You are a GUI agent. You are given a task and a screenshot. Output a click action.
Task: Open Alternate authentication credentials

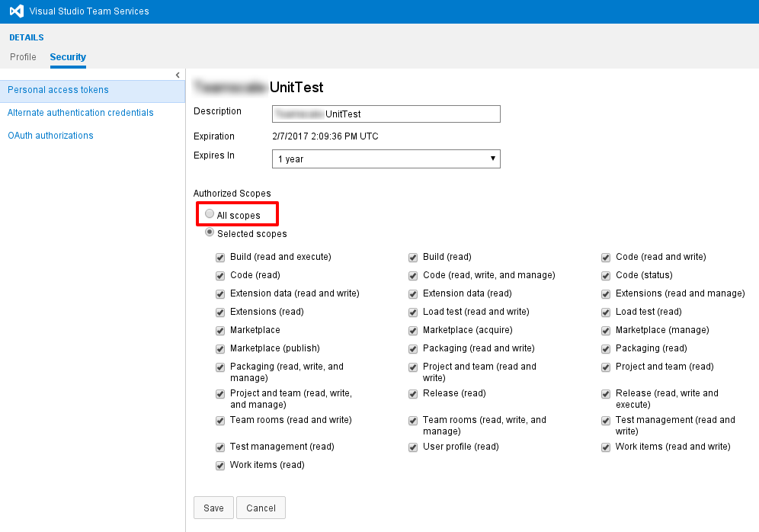click(80, 113)
